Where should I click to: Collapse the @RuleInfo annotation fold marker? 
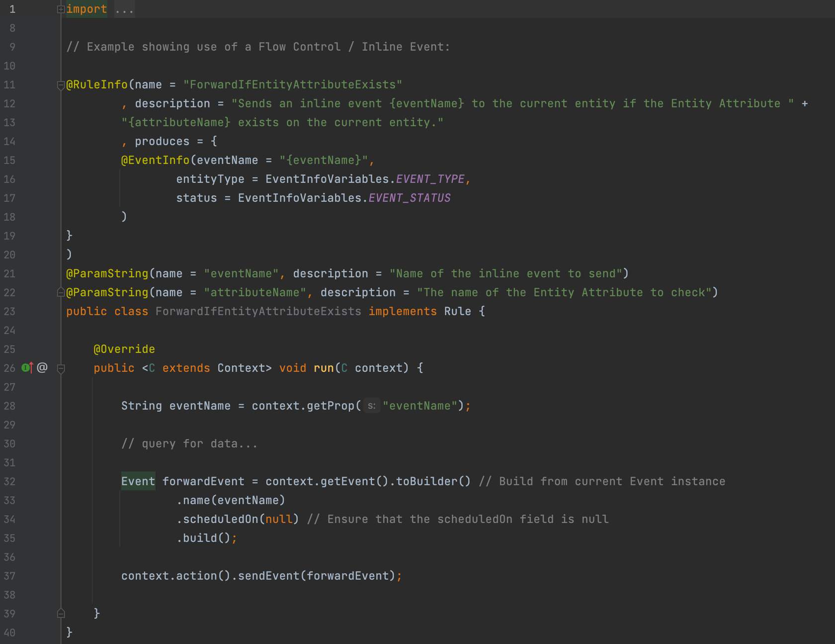pyautogui.click(x=61, y=85)
